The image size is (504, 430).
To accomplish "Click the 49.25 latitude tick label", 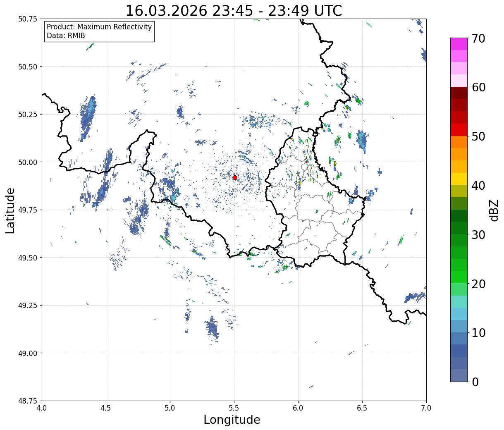I will (x=27, y=306).
